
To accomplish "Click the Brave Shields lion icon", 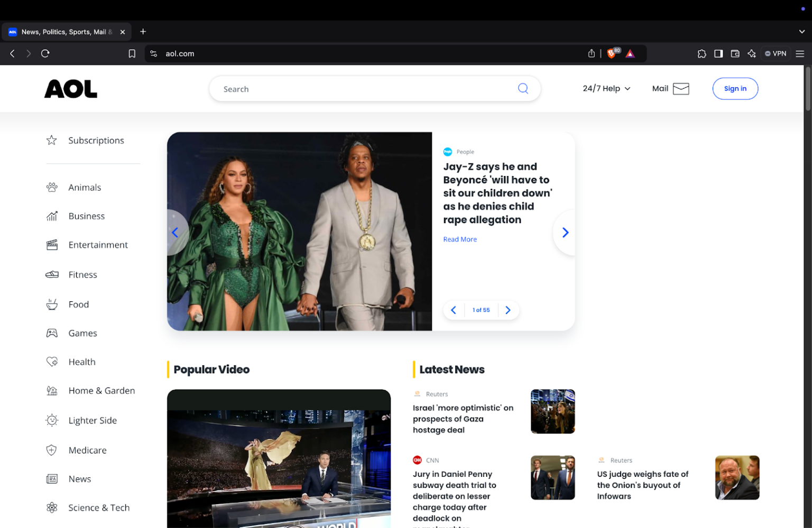I will coord(612,53).
